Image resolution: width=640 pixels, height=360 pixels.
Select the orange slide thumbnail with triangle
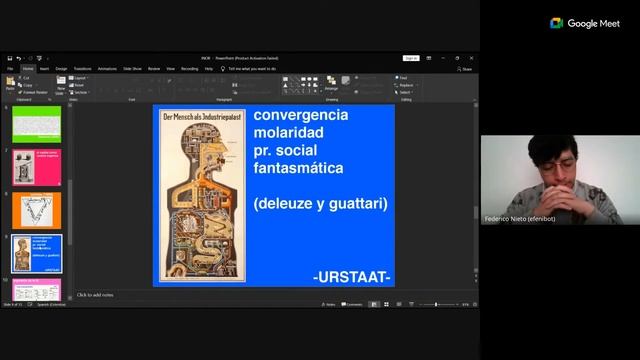coord(37,211)
